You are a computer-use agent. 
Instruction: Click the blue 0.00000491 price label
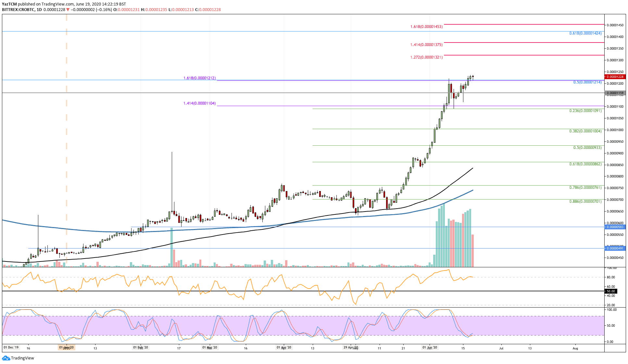615,249
